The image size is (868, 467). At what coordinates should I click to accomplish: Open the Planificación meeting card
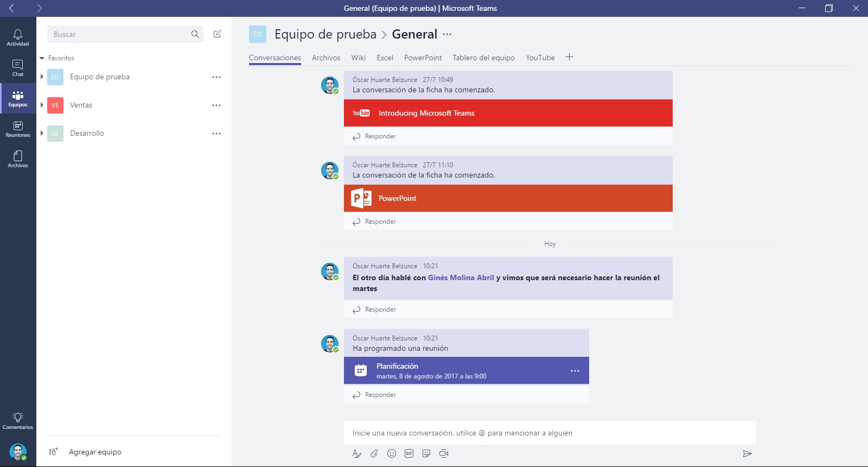coord(467,370)
